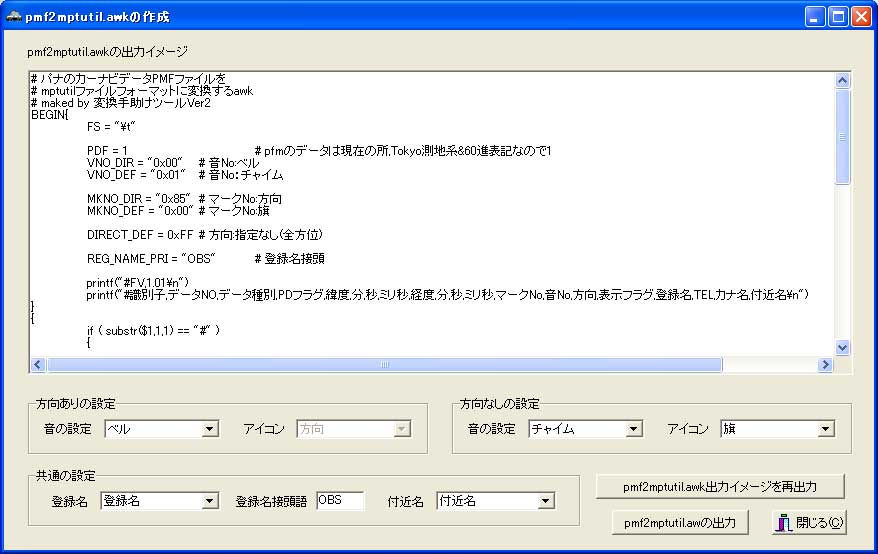Open the 登録名 dropdown
Screen dimensions: 878x554
coord(209,501)
